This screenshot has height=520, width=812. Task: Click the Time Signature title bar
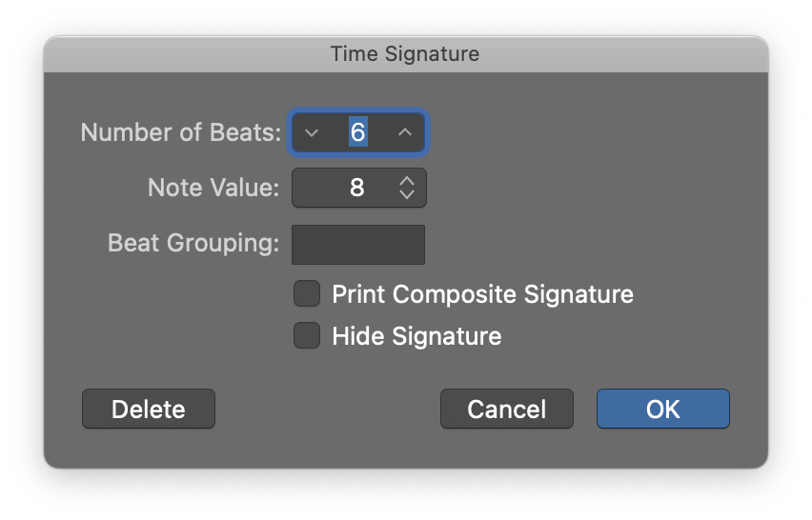pos(405,53)
